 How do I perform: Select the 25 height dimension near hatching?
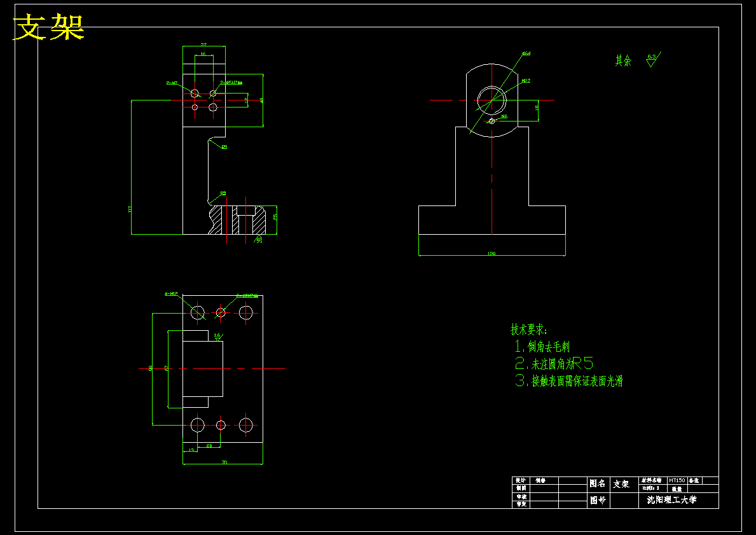[275, 216]
